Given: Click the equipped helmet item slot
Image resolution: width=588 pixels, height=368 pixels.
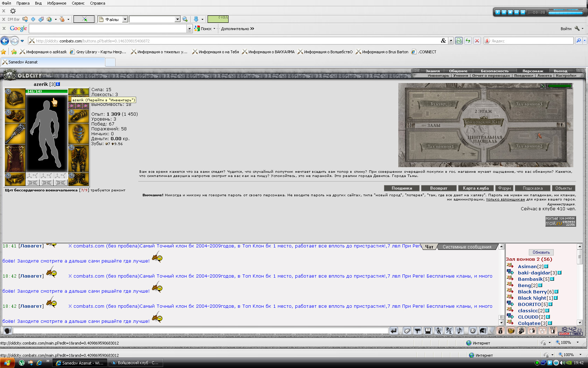Looking at the screenshot, I should click(15, 98).
